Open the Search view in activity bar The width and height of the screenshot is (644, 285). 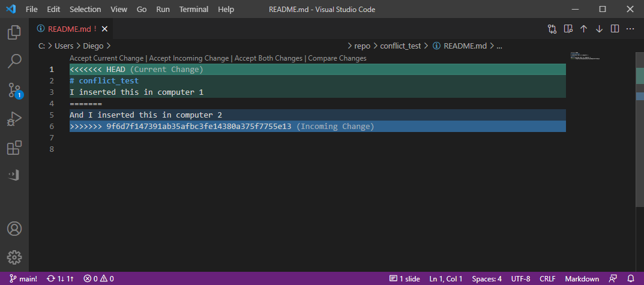pyautogui.click(x=14, y=61)
